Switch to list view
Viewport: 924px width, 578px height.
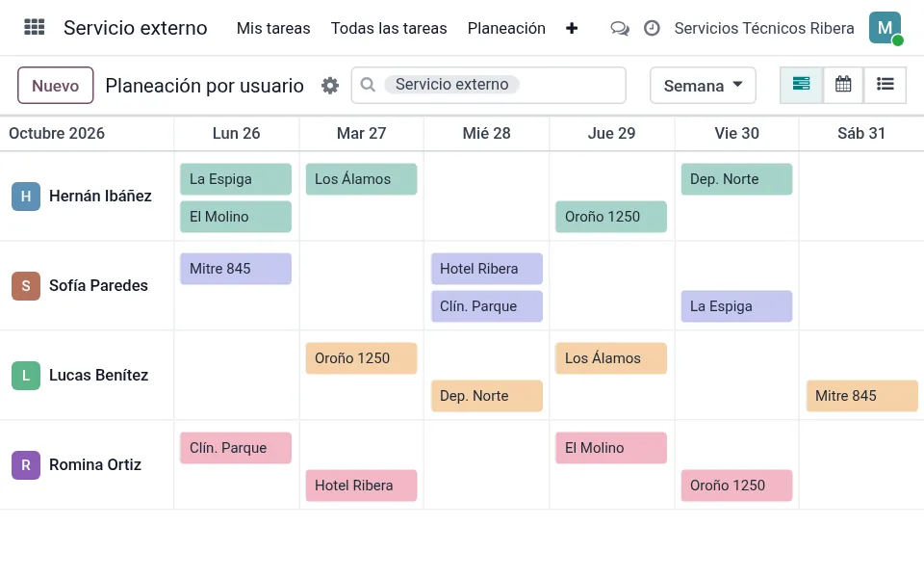pyautogui.click(x=885, y=85)
